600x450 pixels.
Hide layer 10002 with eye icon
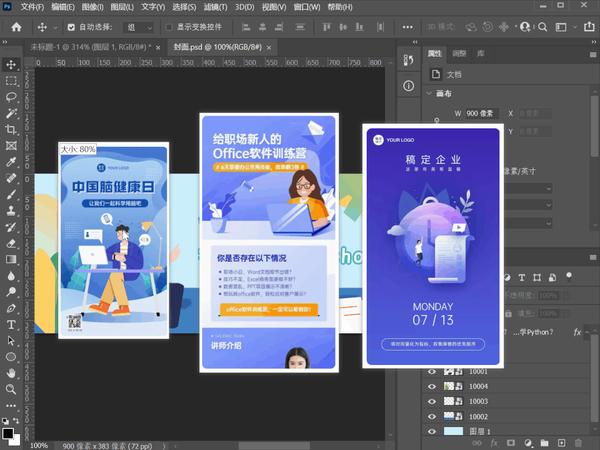432,415
